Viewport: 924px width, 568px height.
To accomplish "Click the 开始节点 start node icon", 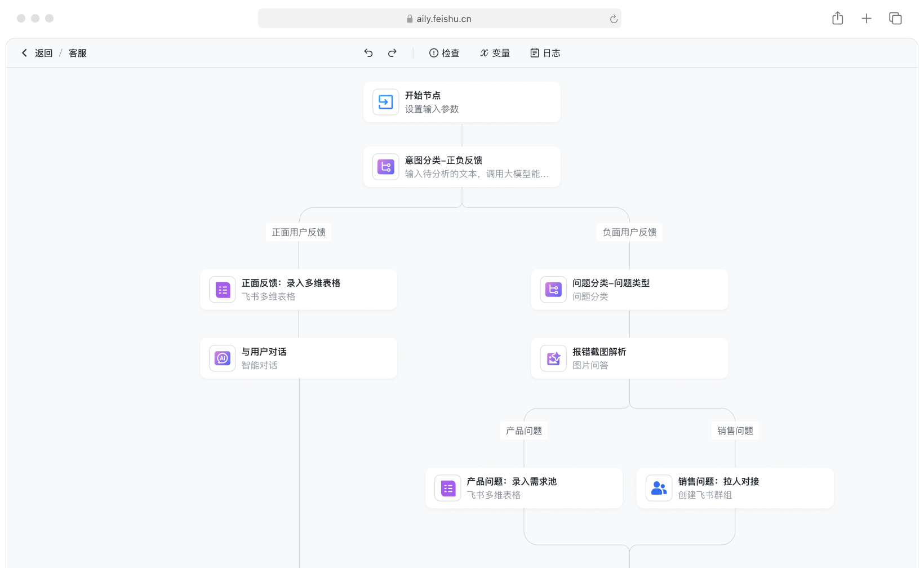I will click(385, 102).
